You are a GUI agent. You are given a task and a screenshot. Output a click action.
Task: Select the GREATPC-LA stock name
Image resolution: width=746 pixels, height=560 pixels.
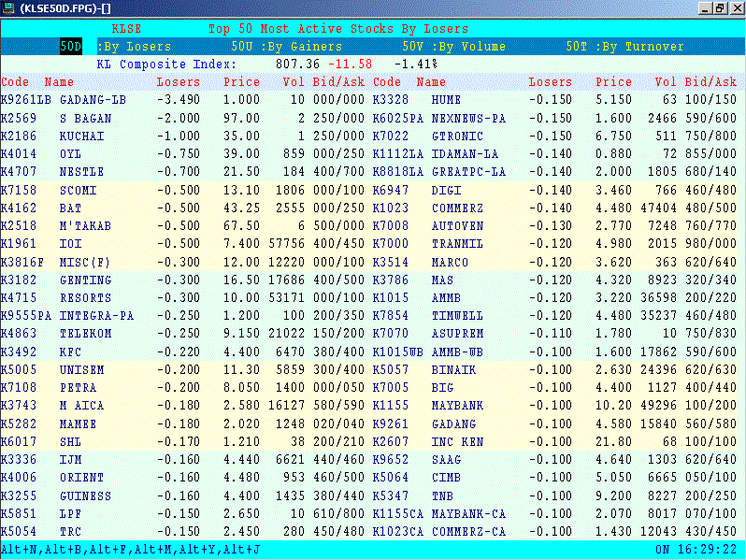(x=468, y=172)
